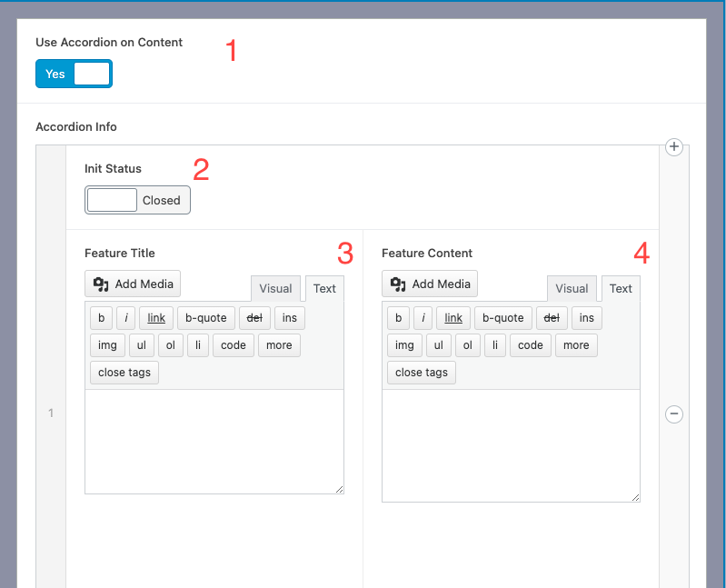Click code button in Feature Content toolbar

pyautogui.click(x=530, y=344)
